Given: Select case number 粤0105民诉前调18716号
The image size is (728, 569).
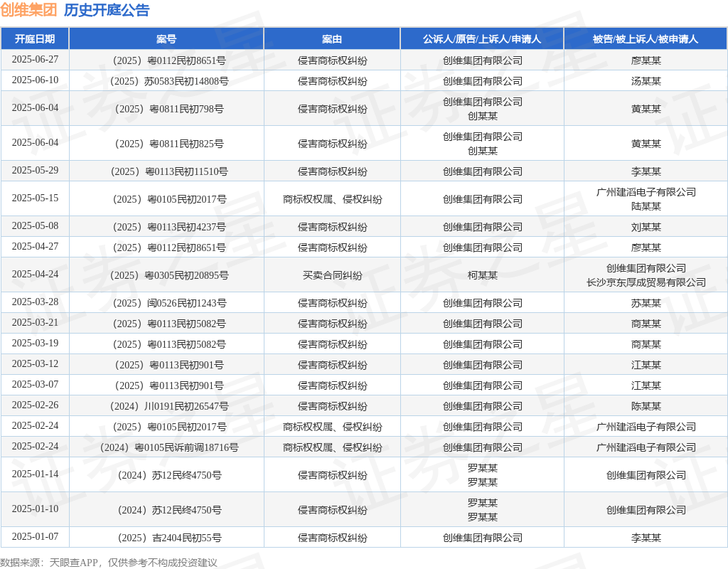Looking at the screenshot, I should click(169, 447).
